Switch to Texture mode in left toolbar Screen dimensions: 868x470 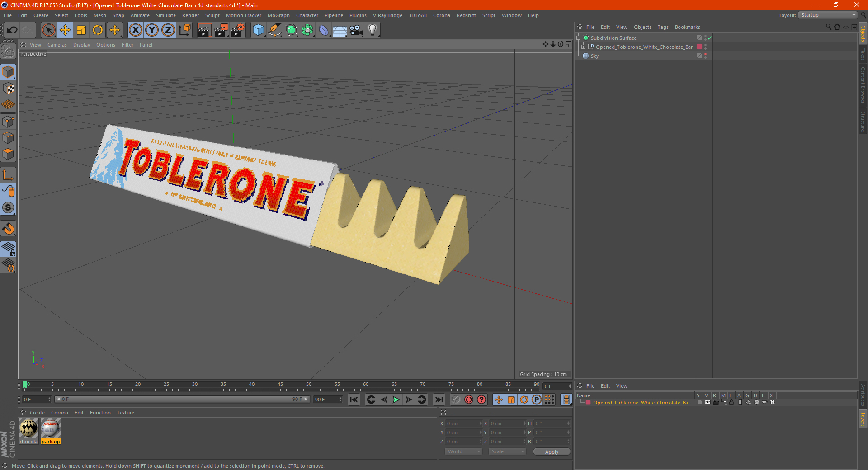click(8, 89)
